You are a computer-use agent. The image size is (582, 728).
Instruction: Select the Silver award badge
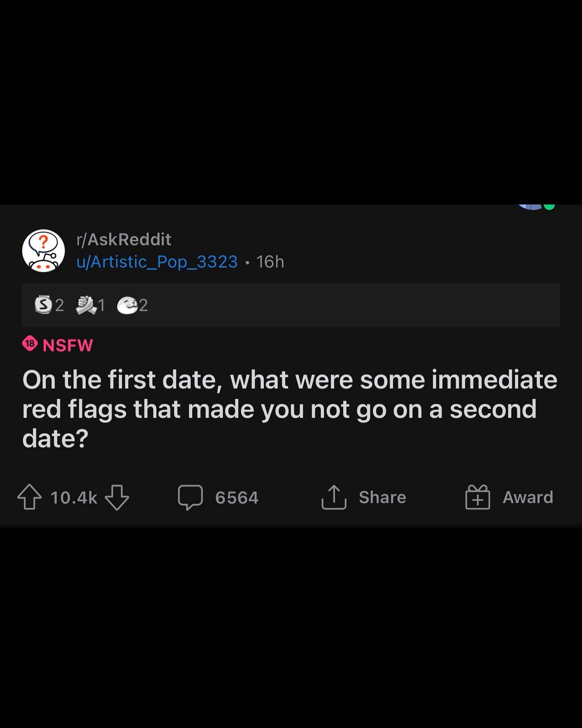pyautogui.click(x=43, y=305)
